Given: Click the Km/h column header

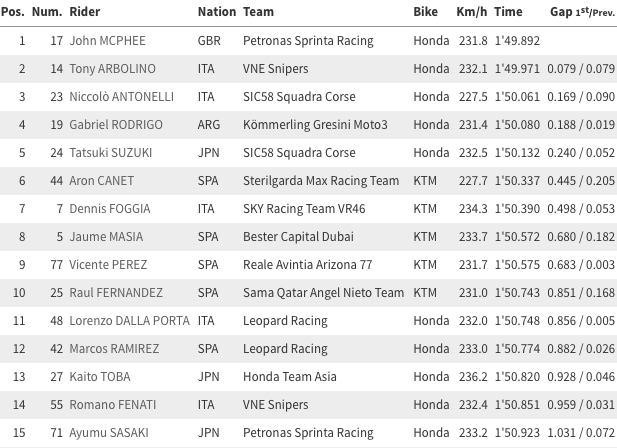Looking at the screenshot, I should pyautogui.click(x=471, y=12).
